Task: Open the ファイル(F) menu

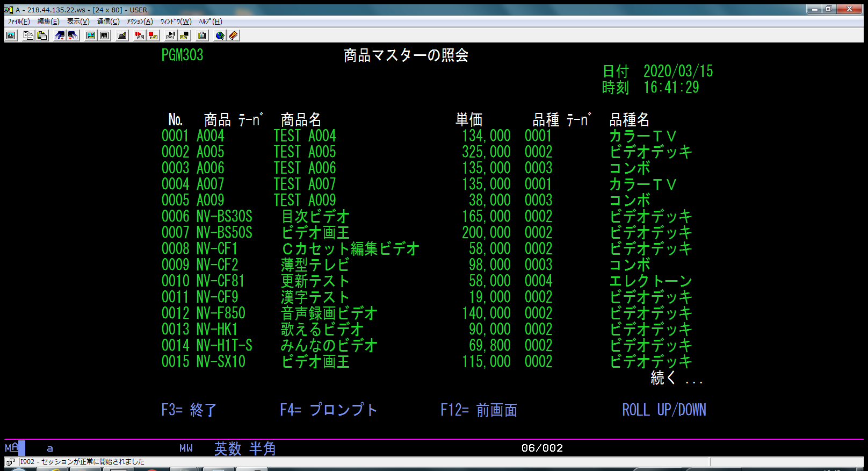Action: pos(19,22)
